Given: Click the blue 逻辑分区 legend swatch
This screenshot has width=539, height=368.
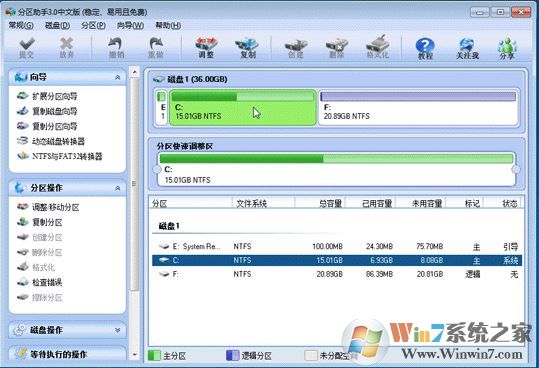Looking at the screenshot, I should pyautogui.click(x=232, y=356).
